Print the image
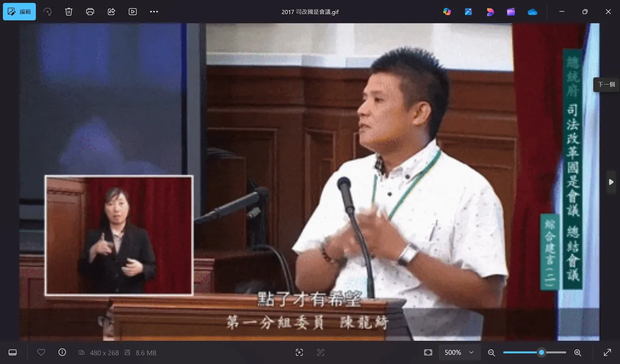 (90, 11)
